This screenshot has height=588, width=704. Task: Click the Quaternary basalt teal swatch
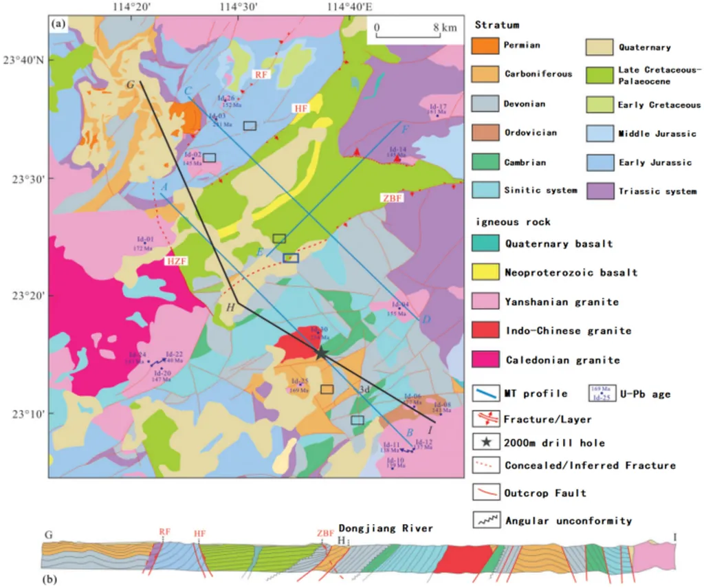click(x=484, y=243)
